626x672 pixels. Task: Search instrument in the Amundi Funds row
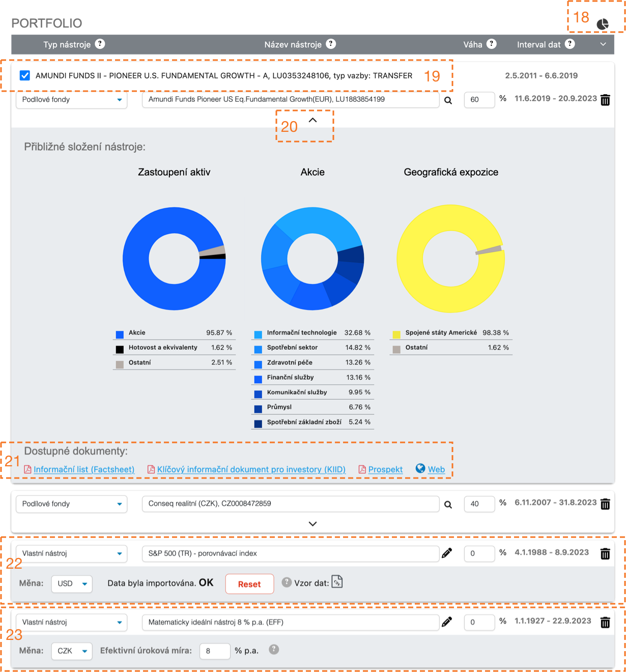[x=448, y=100]
